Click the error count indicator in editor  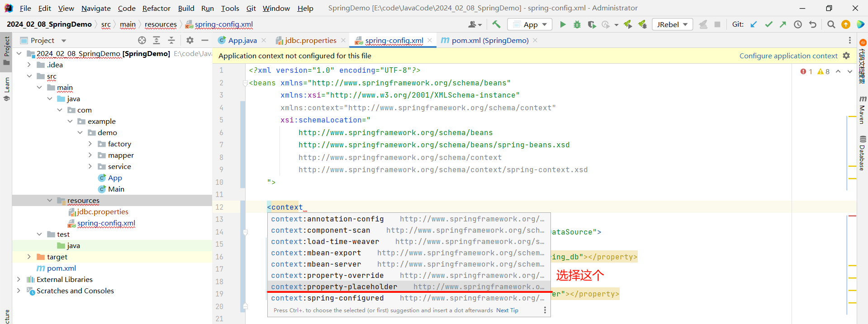coord(806,71)
